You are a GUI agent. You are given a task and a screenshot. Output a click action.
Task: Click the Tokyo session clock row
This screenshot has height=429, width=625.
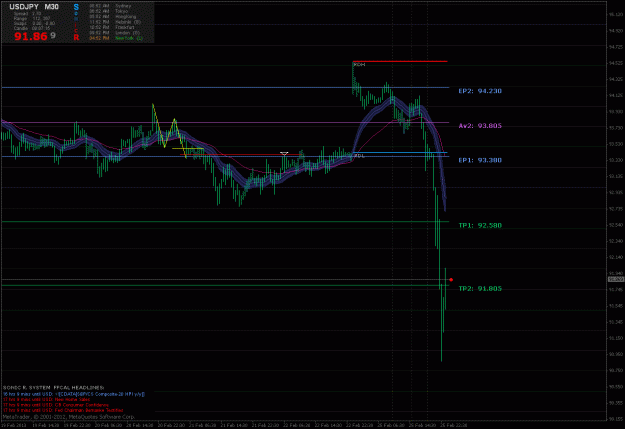108,11
